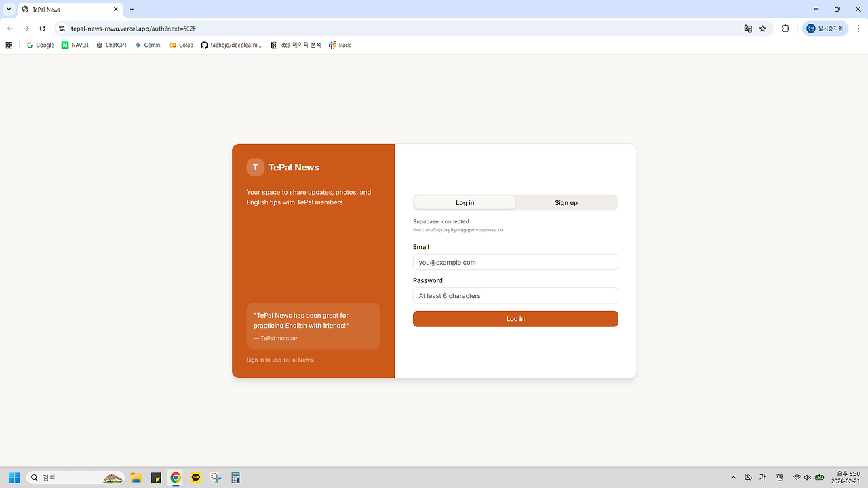Restore down the Chrome window
Screen dimensions: 868x488
[x=837, y=10]
